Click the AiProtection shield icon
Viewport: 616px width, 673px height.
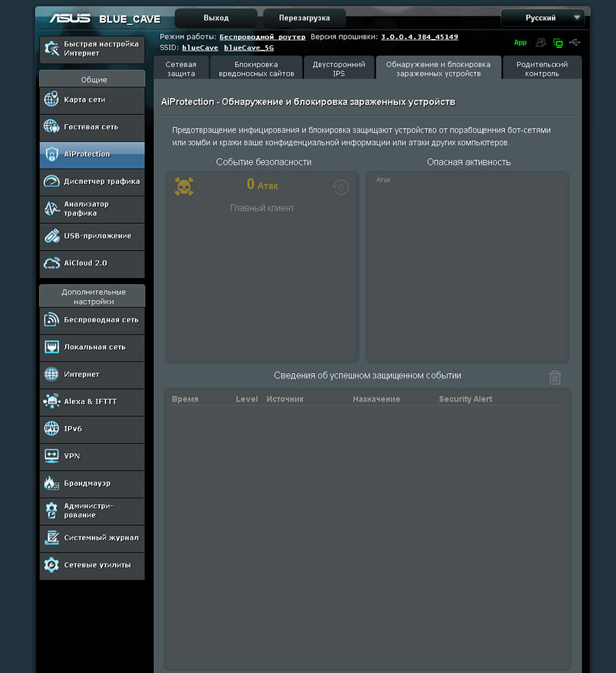coord(51,154)
